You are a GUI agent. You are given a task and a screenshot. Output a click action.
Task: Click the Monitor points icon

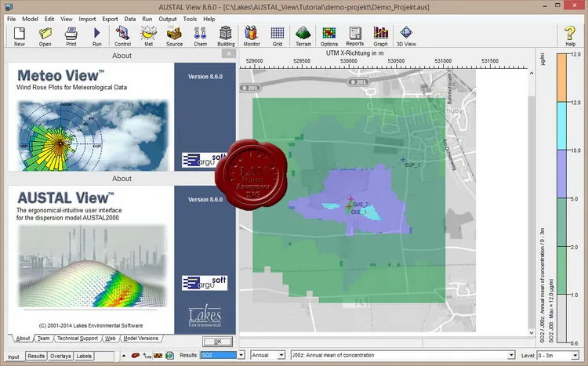point(252,36)
